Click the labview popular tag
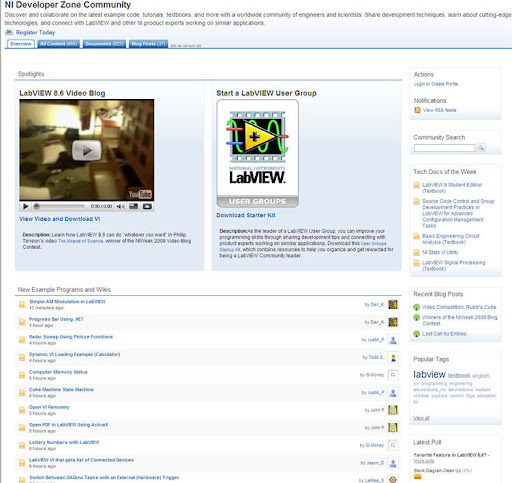 pyautogui.click(x=429, y=374)
